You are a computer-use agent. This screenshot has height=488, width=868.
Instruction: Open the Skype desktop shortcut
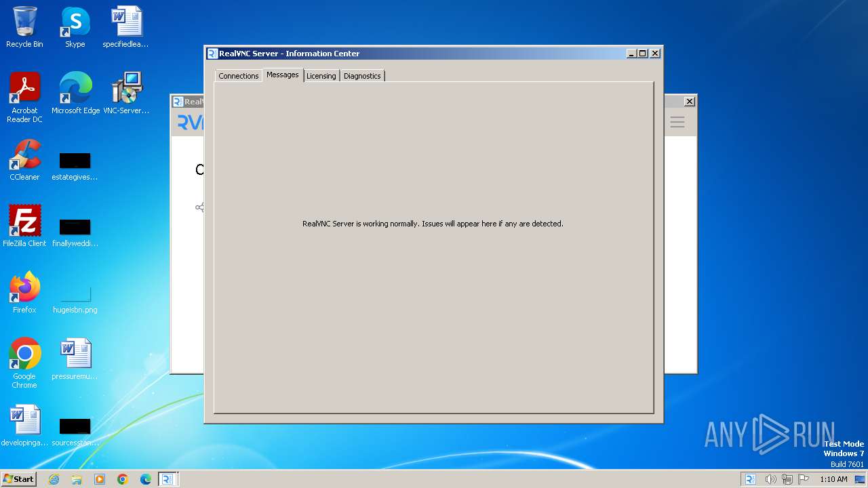tap(75, 28)
